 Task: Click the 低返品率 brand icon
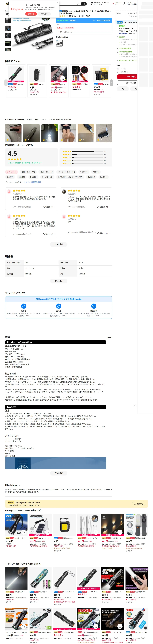point(94,306)
